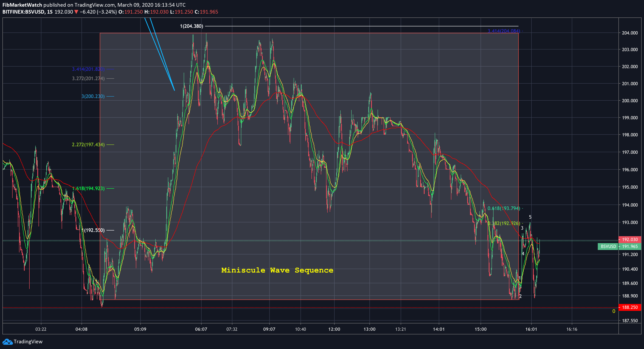Click the wave 3 label

pos(522,228)
